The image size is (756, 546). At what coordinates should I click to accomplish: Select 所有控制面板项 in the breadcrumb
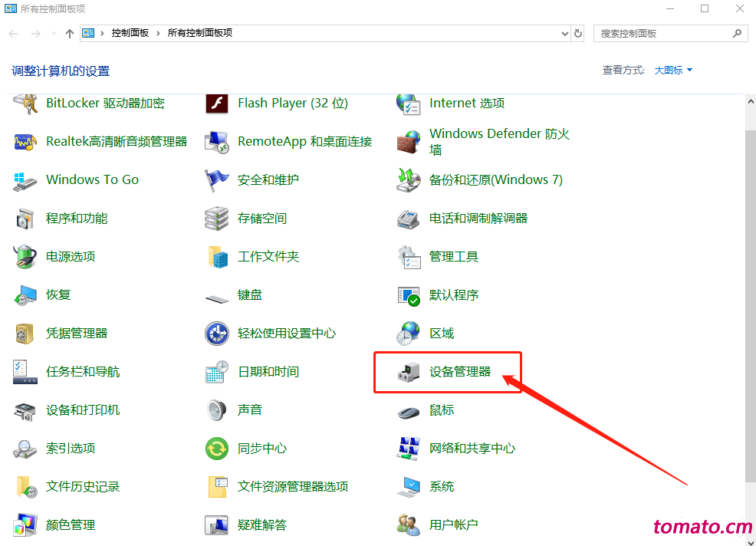(x=200, y=33)
